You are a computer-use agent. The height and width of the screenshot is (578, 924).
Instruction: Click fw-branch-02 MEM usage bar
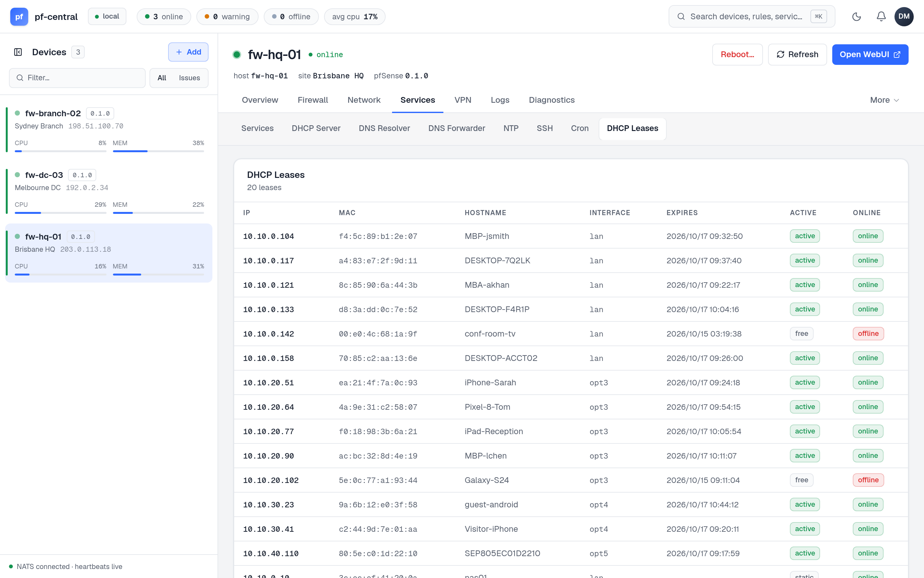tap(158, 151)
